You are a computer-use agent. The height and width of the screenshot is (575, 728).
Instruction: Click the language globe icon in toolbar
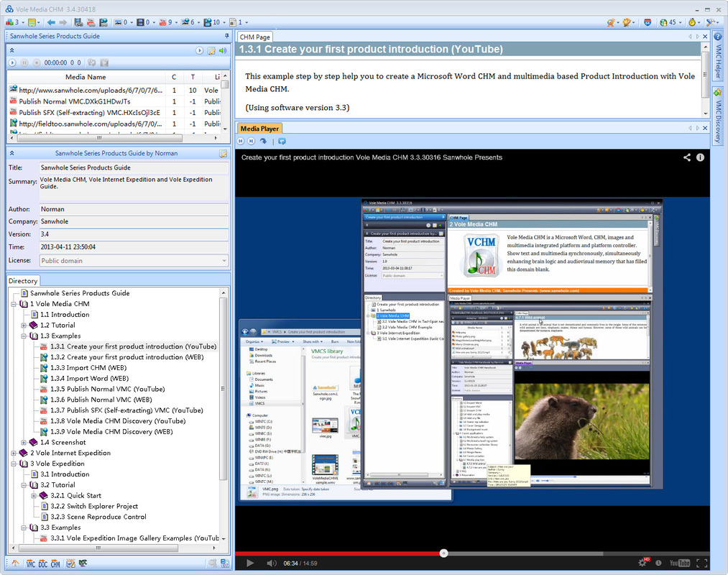click(x=611, y=22)
